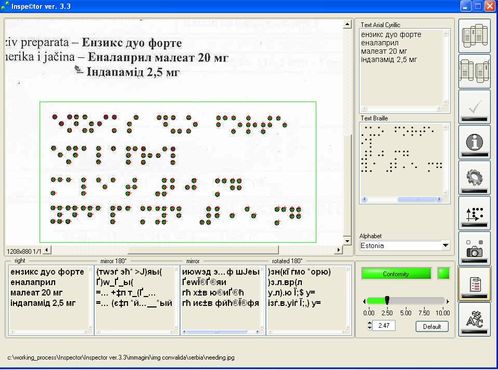The height and width of the screenshot is (370, 498).
Task: Expand the Alphabet Estonia dropdown
Action: pos(445,246)
